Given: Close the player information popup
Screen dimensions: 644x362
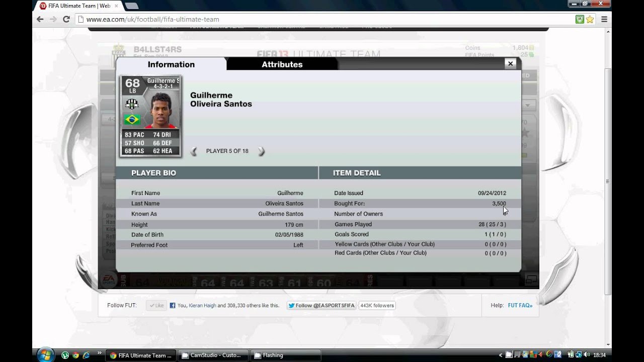Looking at the screenshot, I should (510, 64).
